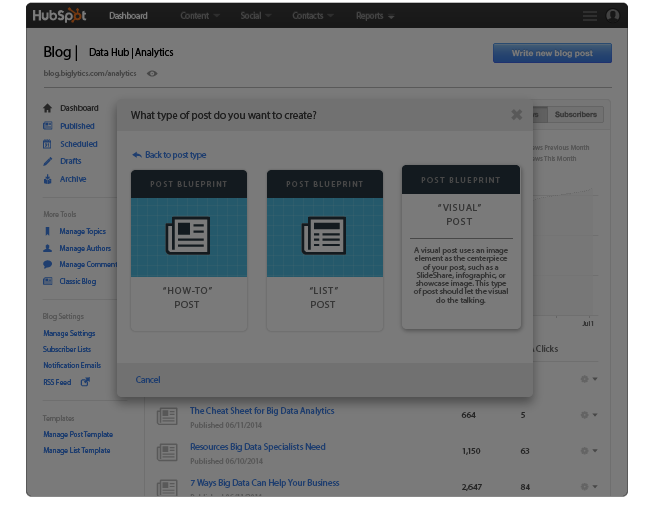The width and height of the screenshot is (650, 525).
Task: Click the Drafts pencil icon
Action: click(48, 161)
